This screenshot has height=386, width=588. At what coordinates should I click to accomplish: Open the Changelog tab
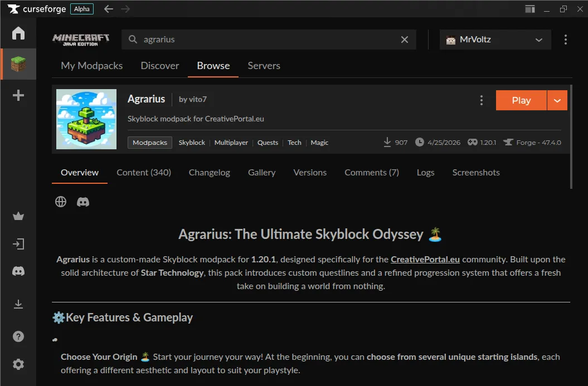tap(209, 172)
